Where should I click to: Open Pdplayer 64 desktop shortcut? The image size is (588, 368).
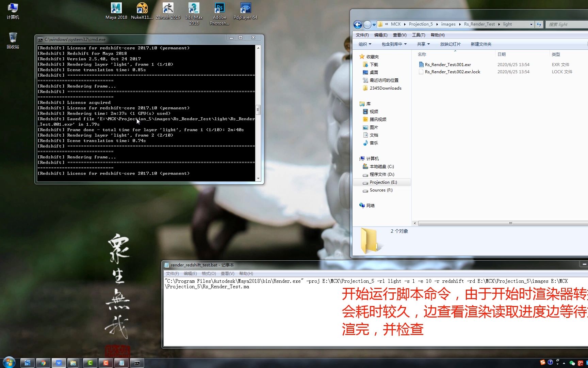point(245,9)
